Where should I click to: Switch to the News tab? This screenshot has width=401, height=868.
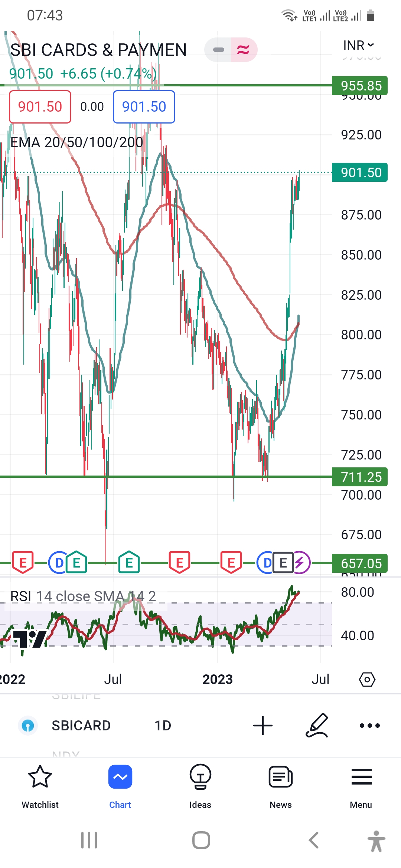(x=281, y=787)
